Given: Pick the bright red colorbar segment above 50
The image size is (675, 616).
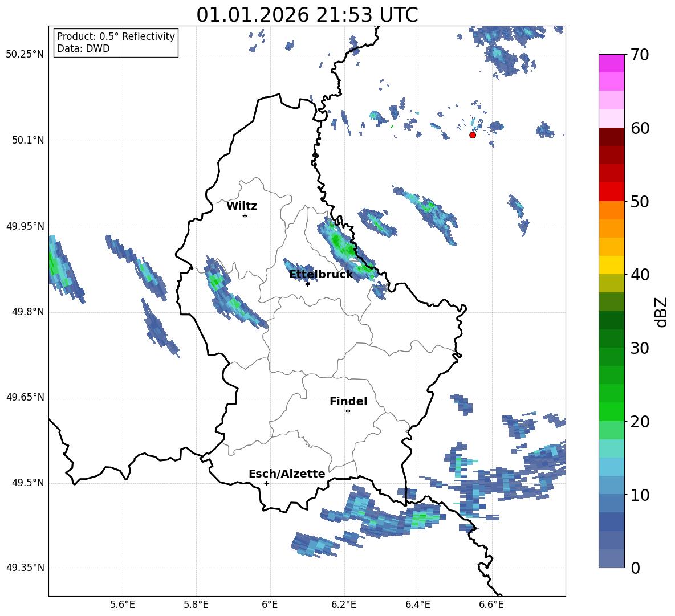Looking at the screenshot, I should [x=611, y=192].
